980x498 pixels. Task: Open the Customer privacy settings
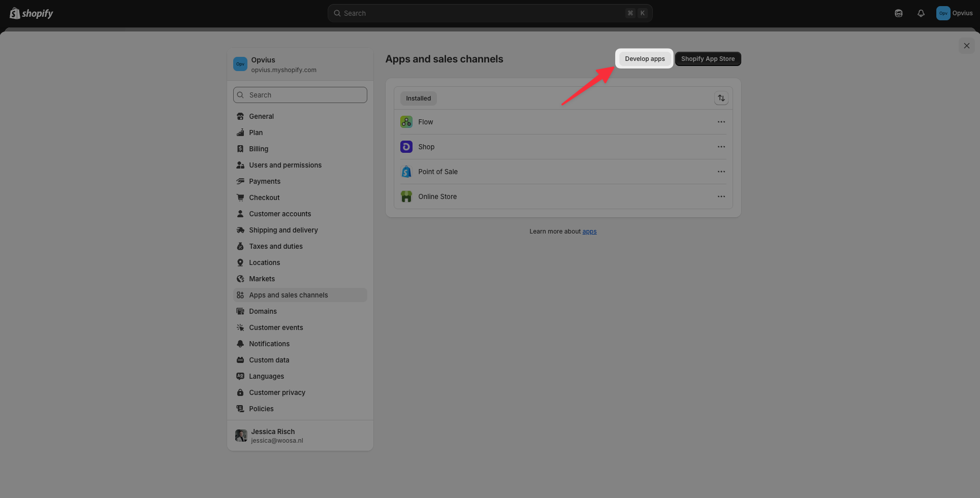[300, 392]
